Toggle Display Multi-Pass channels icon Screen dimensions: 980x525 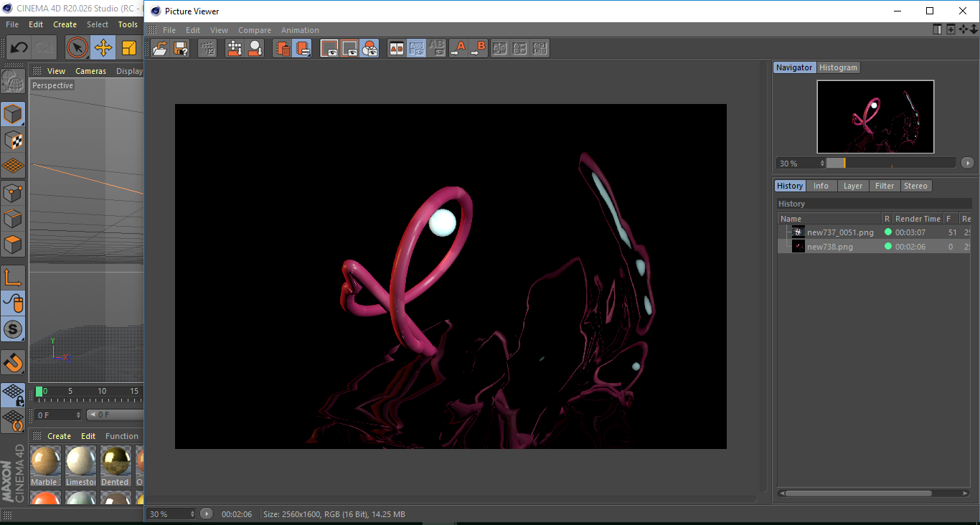click(x=369, y=48)
